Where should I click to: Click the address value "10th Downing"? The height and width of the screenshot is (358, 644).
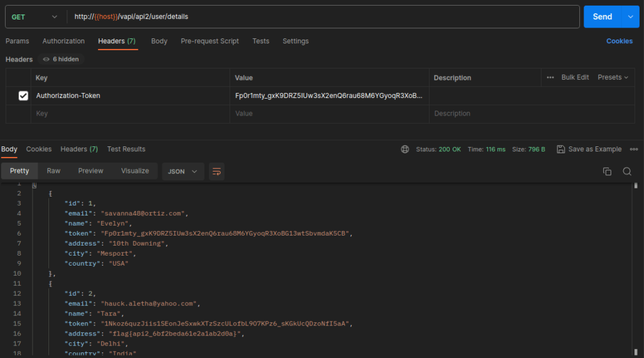coord(136,244)
